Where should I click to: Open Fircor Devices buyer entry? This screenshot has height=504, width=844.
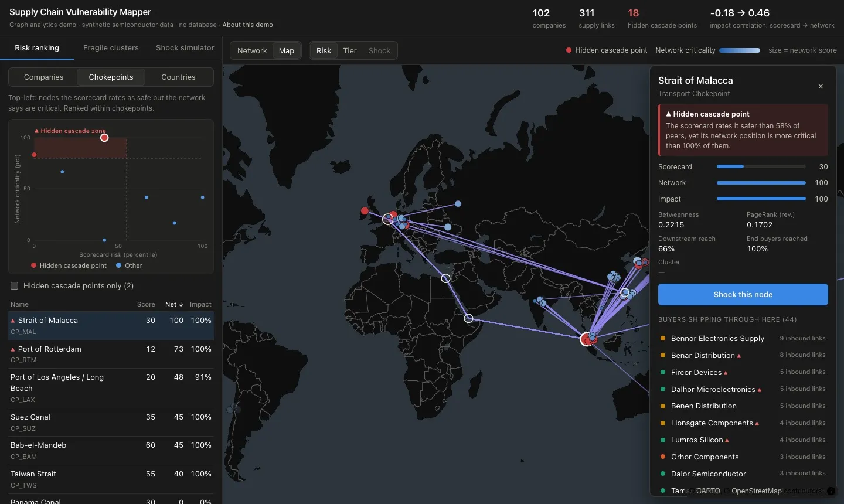tap(743, 373)
